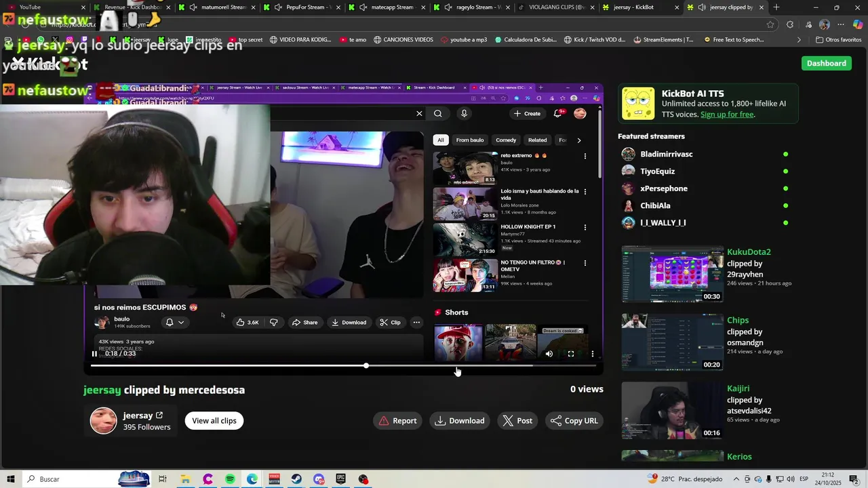Open the Copilot sidebar icon
This screenshot has width=868, height=488.
click(858, 24)
